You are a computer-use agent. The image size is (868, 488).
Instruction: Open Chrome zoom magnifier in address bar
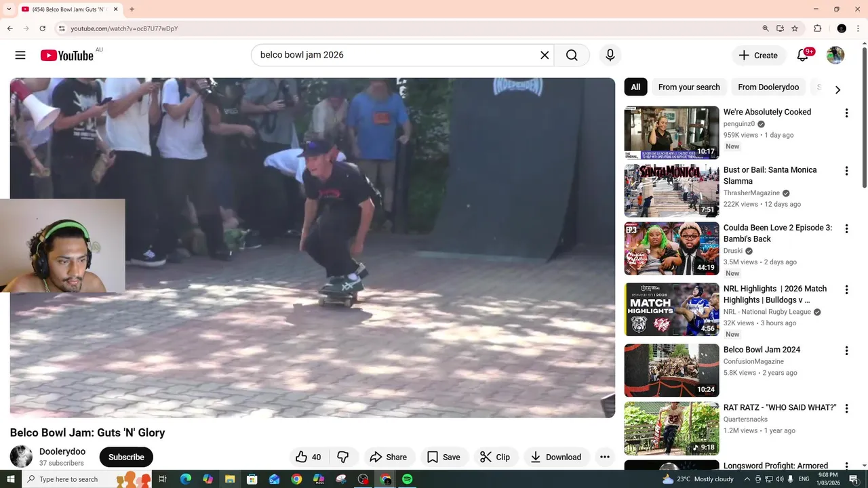pyautogui.click(x=766, y=28)
